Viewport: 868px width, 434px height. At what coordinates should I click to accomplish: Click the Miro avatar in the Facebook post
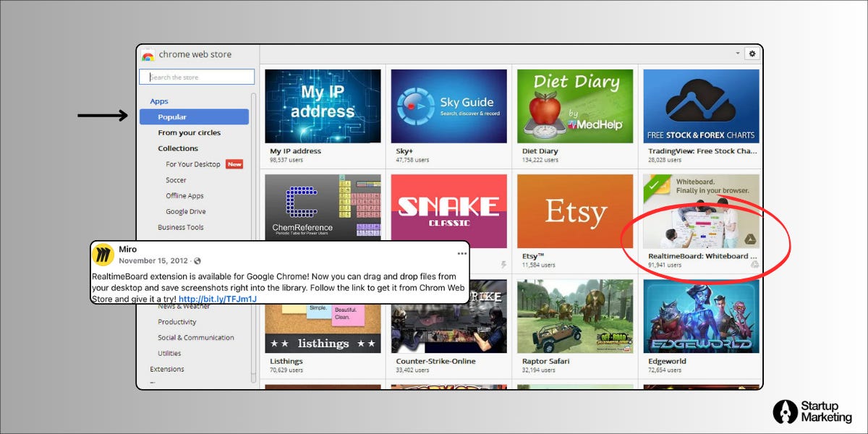pos(104,255)
